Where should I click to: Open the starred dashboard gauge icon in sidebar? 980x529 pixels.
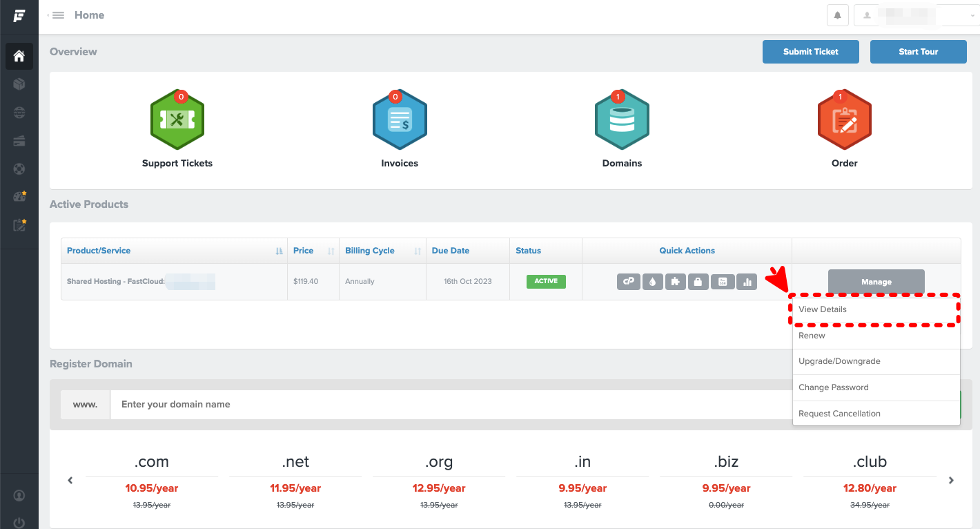pos(19,197)
